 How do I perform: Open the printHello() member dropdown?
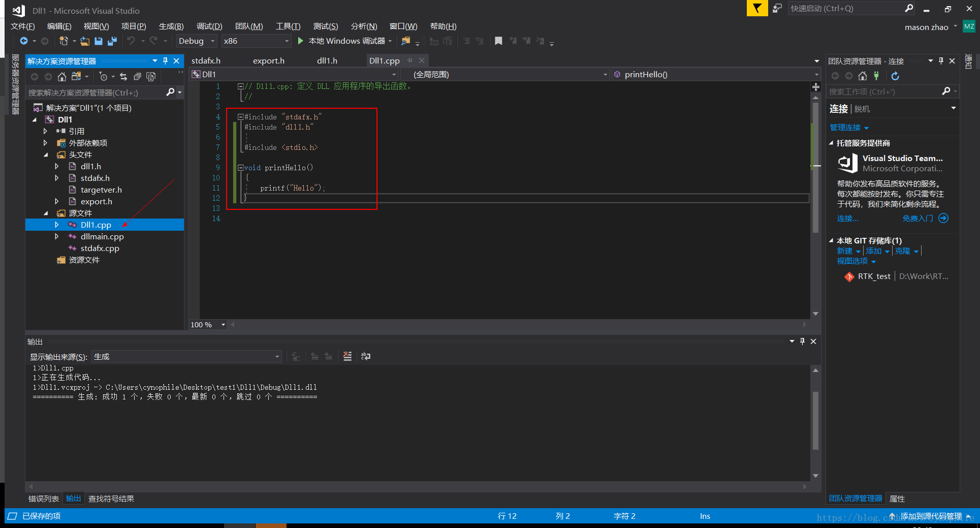[x=716, y=75]
